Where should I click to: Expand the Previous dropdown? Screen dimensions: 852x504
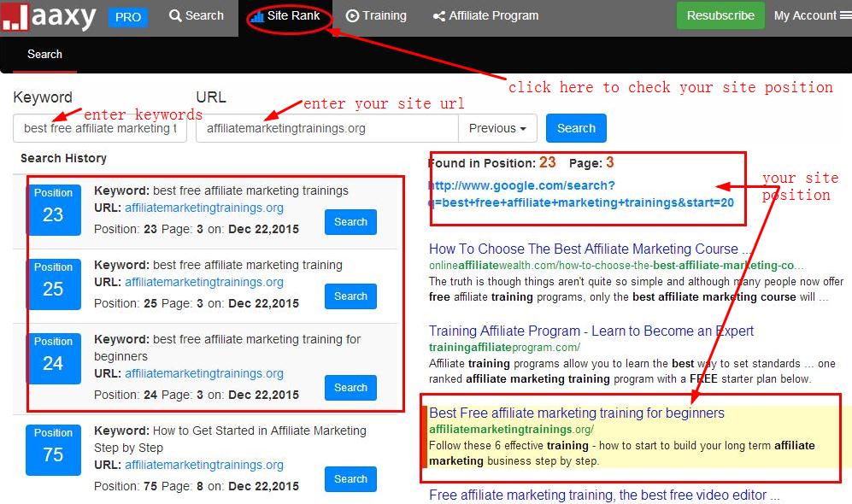497,128
